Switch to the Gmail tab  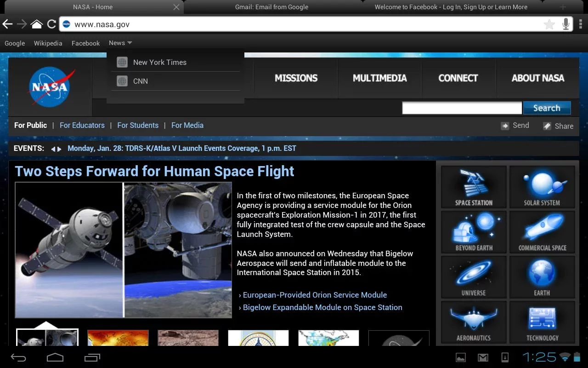(271, 7)
